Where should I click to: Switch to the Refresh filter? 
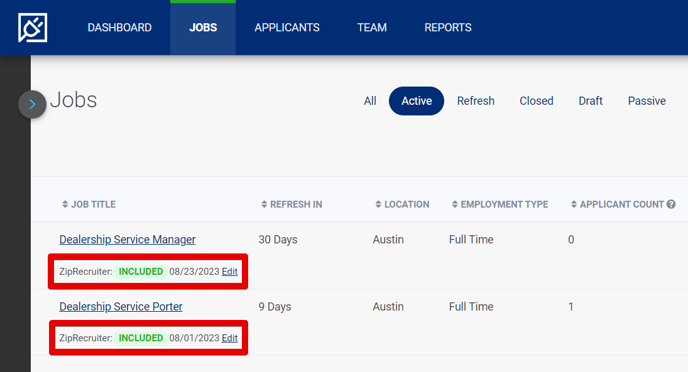point(476,101)
